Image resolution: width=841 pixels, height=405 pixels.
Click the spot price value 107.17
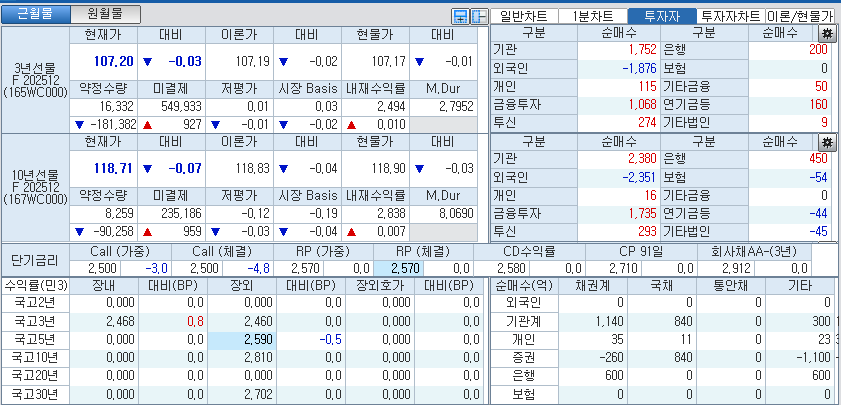pyautogui.click(x=389, y=61)
